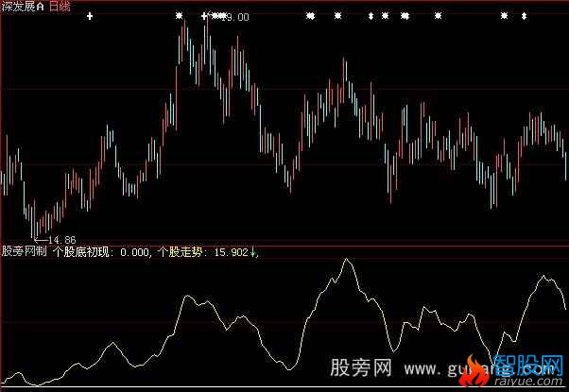
Task: Select the 个股走势: 15.902 readout
Action: [203, 251]
